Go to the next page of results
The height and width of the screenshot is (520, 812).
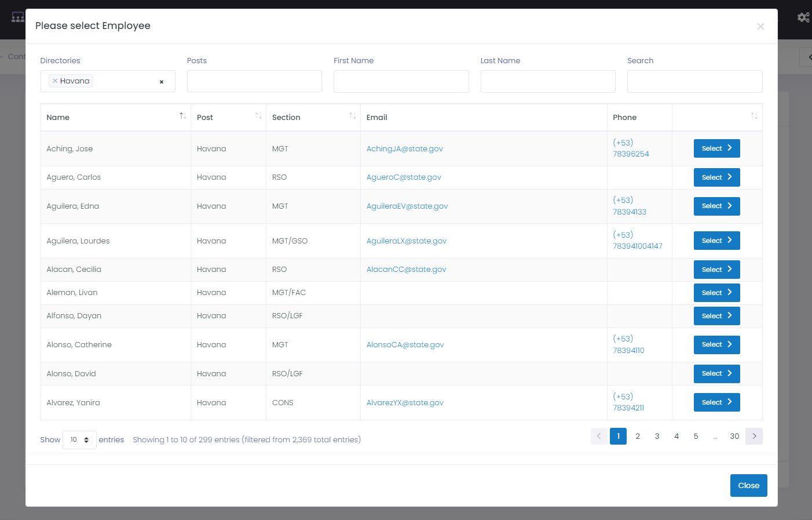(x=754, y=436)
